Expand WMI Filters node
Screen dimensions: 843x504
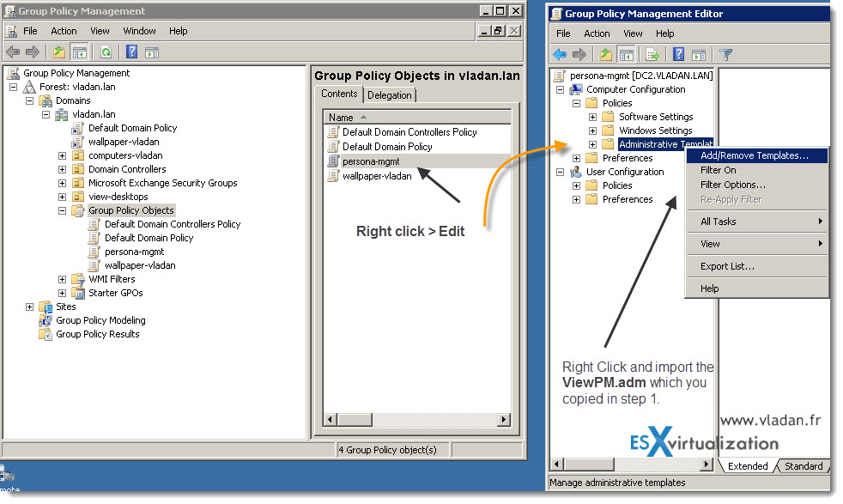point(62,280)
